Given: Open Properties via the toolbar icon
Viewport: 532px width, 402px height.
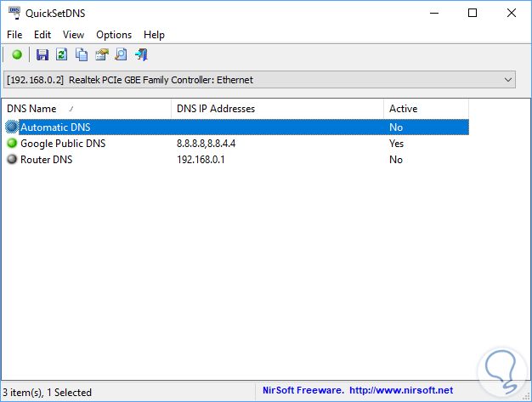Looking at the screenshot, I should point(102,55).
